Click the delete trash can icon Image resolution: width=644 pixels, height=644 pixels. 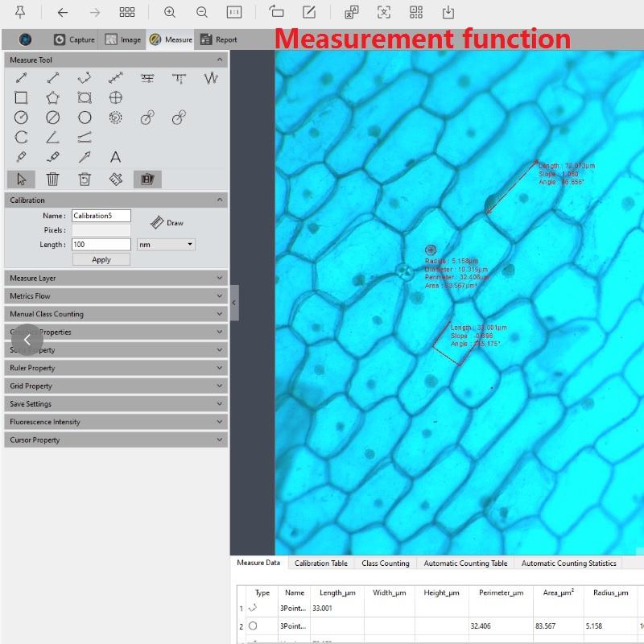[52, 180]
